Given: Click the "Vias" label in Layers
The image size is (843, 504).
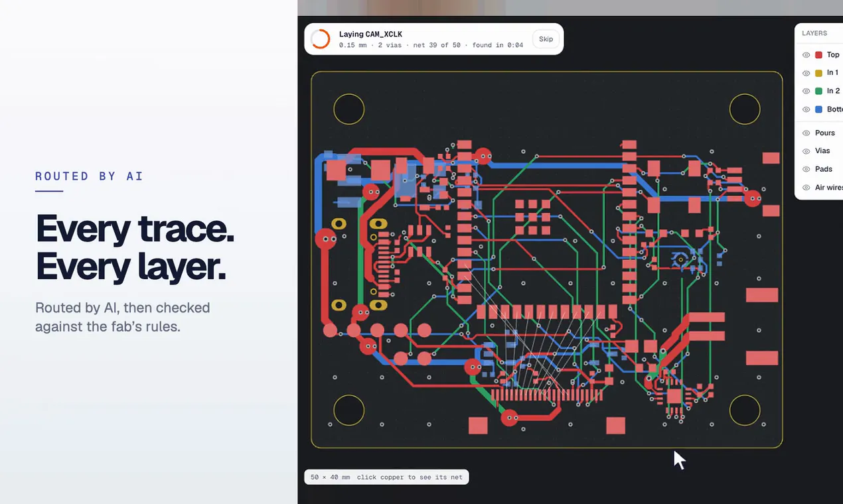Looking at the screenshot, I should [x=822, y=151].
